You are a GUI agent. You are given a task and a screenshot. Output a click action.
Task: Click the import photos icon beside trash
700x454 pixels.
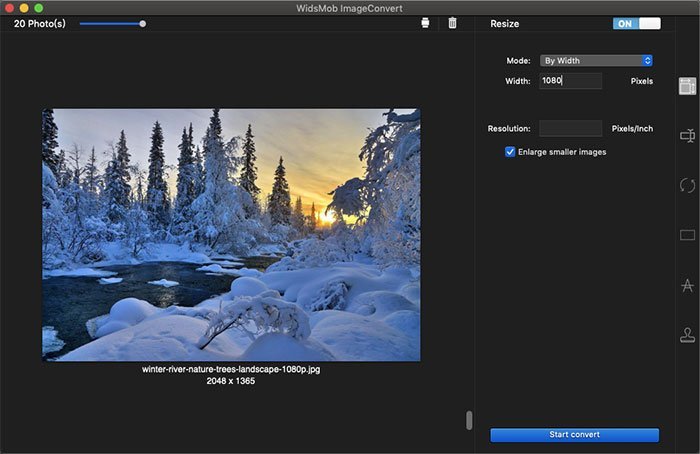pyautogui.click(x=425, y=23)
